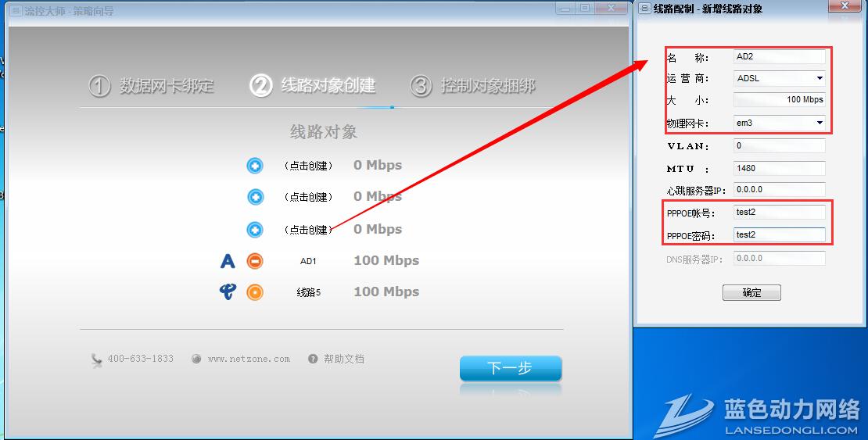Go to step 1 数据网卡绑定

[151, 86]
